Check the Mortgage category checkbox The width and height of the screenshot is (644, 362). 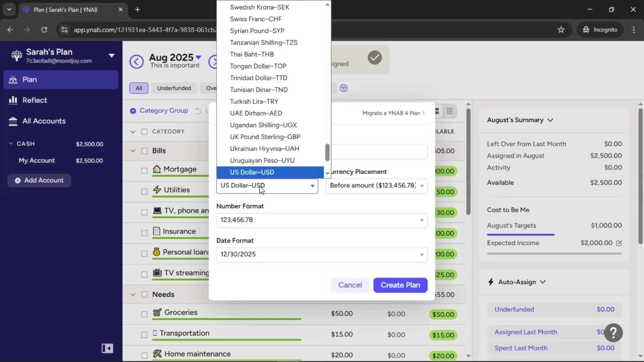click(144, 171)
